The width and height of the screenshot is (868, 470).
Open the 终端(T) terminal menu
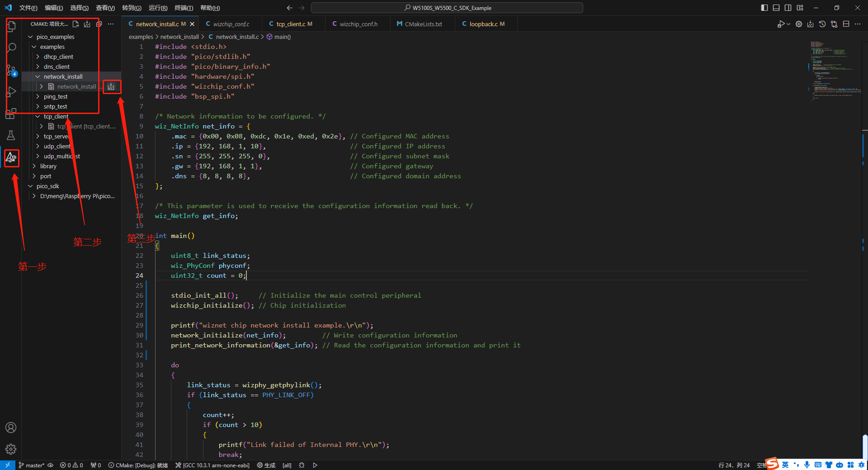(184, 8)
